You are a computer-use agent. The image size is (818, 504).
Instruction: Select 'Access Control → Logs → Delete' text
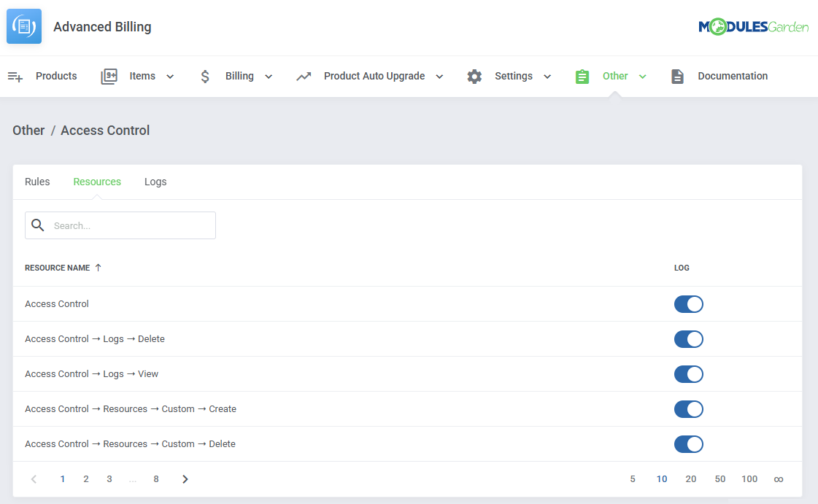(x=94, y=338)
